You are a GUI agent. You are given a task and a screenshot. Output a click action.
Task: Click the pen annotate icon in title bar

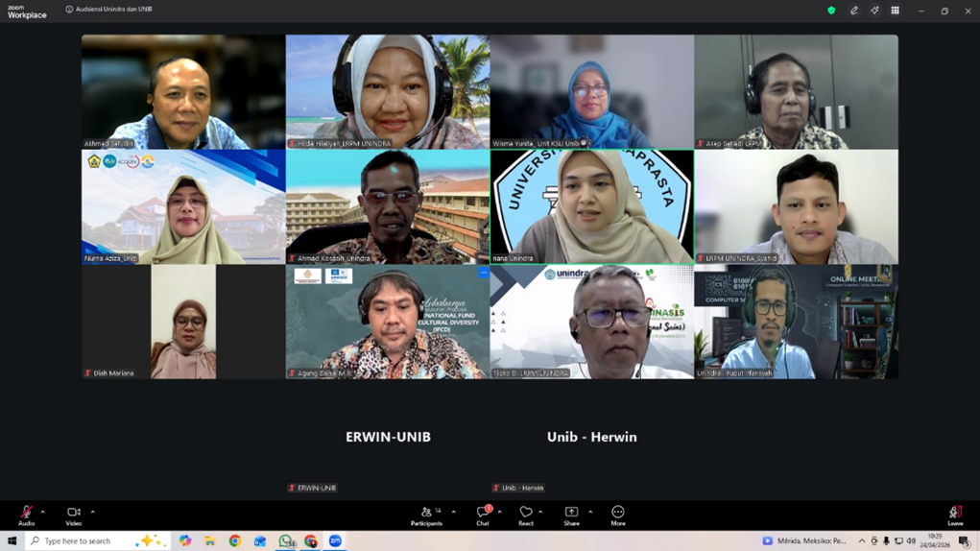[x=853, y=11]
